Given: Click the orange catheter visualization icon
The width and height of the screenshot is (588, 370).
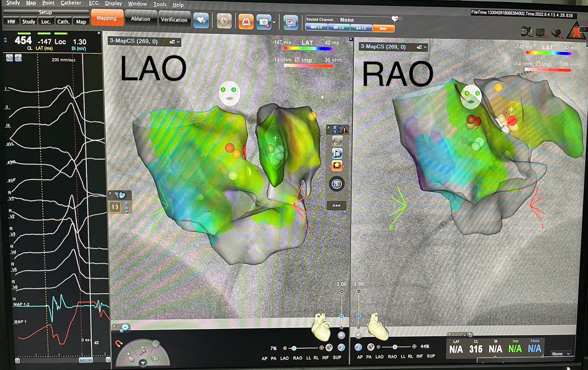Looking at the screenshot, I should [245, 21].
